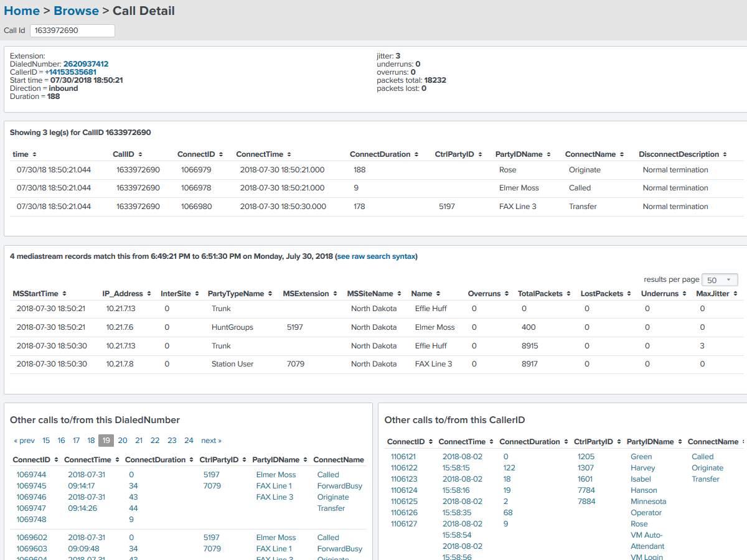Viewport: 747px width, 560px height.
Task: Open the Browse breadcrumb page
Action: 76,11
